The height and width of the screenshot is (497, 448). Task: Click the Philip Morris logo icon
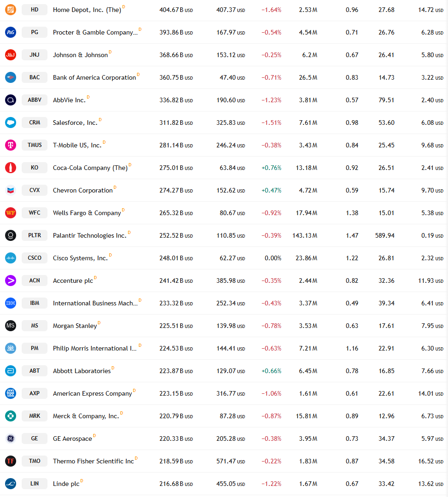coord(11,348)
